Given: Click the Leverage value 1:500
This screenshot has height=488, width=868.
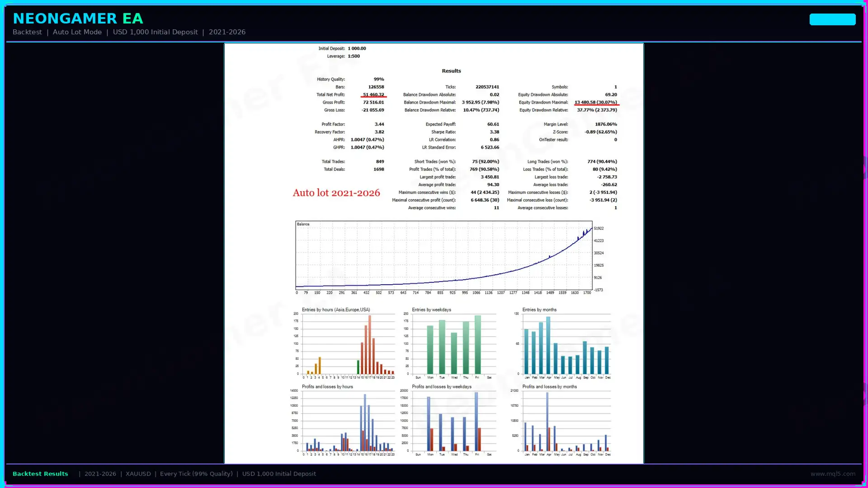Looking at the screenshot, I should coord(354,56).
